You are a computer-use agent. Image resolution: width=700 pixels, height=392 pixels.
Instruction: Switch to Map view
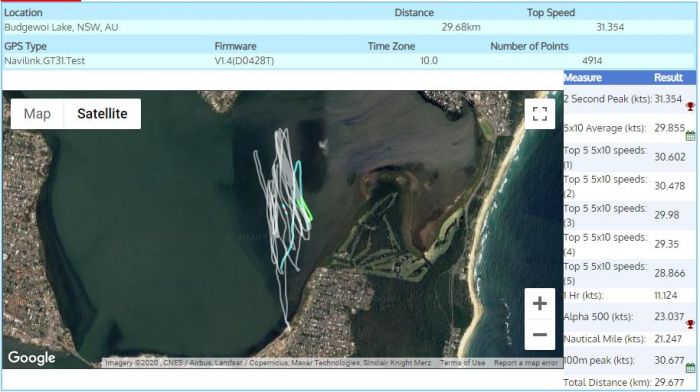37,114
